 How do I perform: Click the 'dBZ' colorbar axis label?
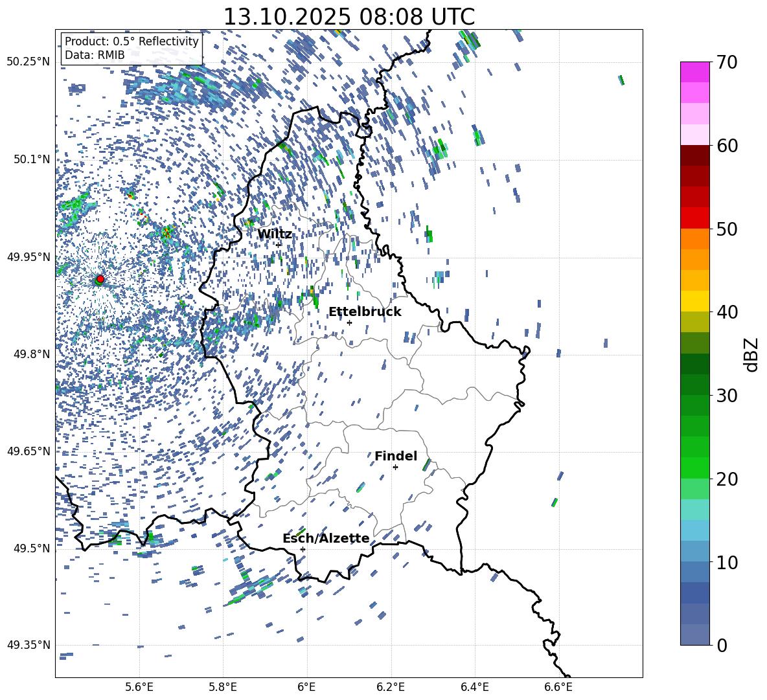click(x=751, y=354)
